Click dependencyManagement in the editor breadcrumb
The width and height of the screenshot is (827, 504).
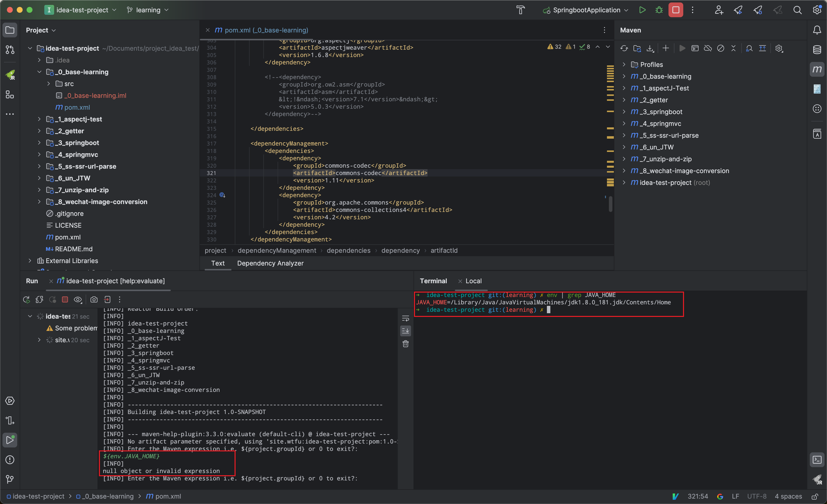click(x=277, y=251)
